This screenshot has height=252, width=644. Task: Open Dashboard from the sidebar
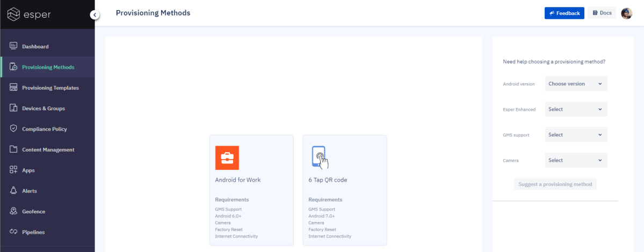48,46
